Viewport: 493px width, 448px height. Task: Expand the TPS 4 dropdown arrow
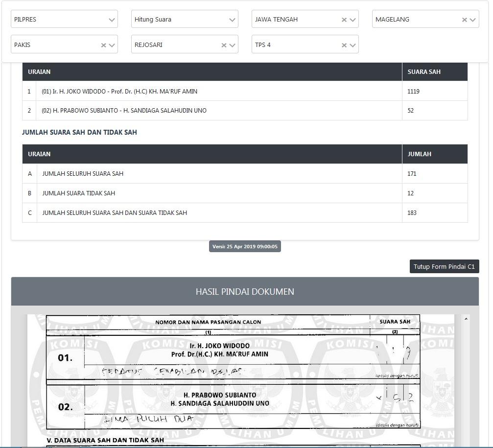click(353, 45)
